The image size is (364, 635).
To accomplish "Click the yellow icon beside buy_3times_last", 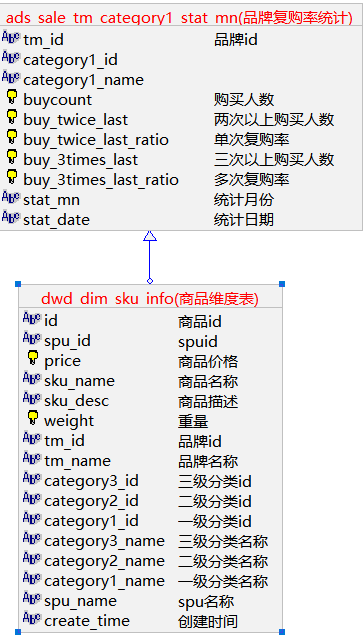I will [12, 157].
